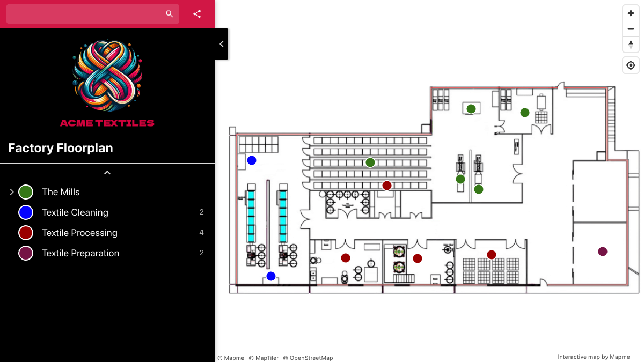
Task: Select the Textile Cleaning category
Action: click(x=75, y=212)
